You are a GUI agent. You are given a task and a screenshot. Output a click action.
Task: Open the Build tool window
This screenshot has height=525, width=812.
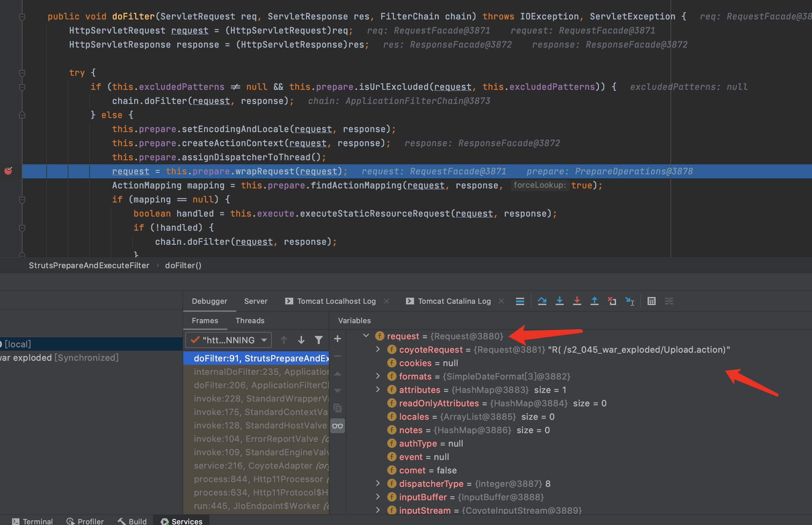pos(132,521)
